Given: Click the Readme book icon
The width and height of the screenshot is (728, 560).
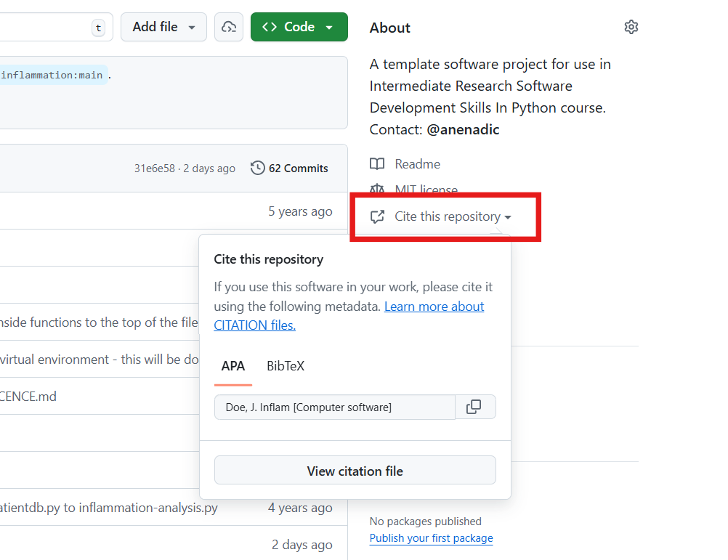Looking at the screenshot, I should coord(378,163).
